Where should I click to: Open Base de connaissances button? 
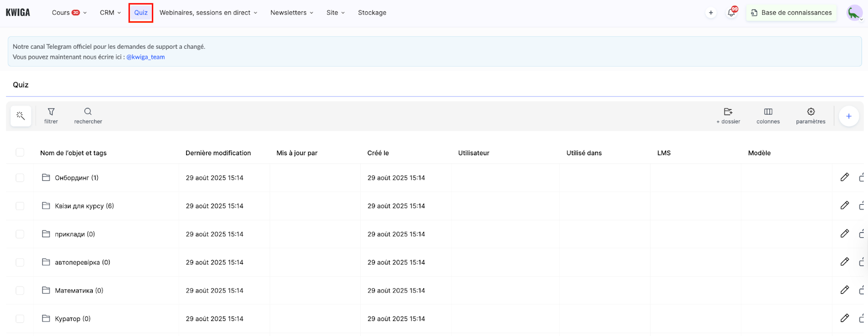pos(791,12)
